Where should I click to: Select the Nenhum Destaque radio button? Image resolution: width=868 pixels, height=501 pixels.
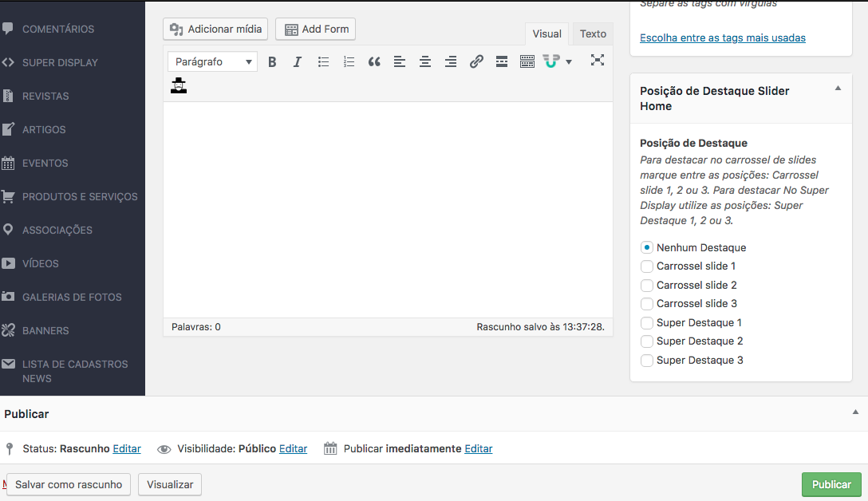[646, 247]
